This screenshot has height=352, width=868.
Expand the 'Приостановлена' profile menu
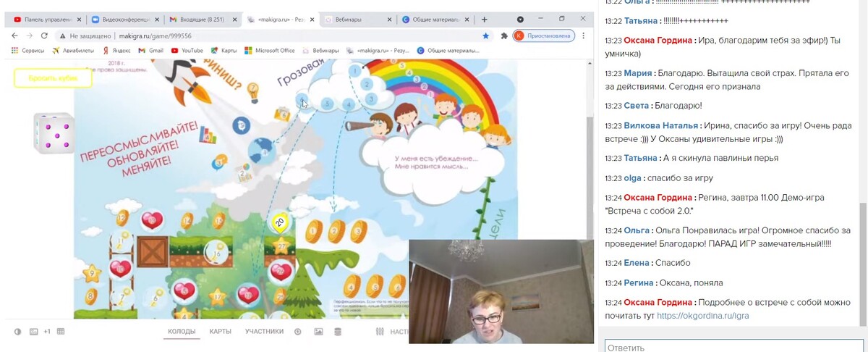(x=544, y=35)
